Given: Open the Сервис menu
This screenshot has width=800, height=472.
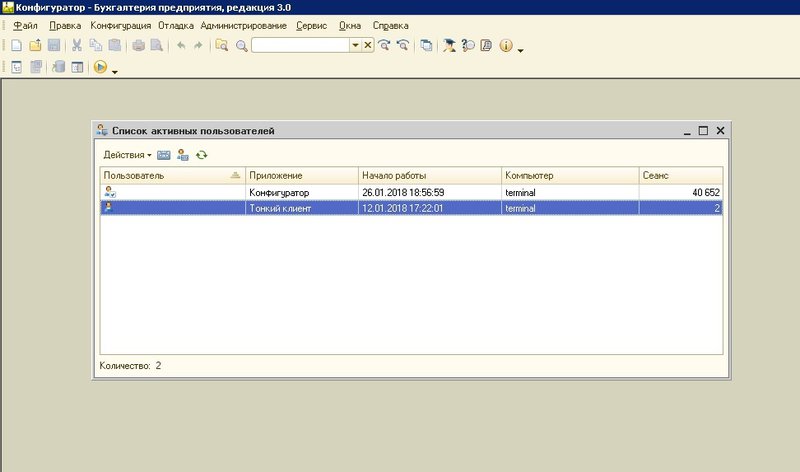Looking at the screenshot, I should [311, 26].
